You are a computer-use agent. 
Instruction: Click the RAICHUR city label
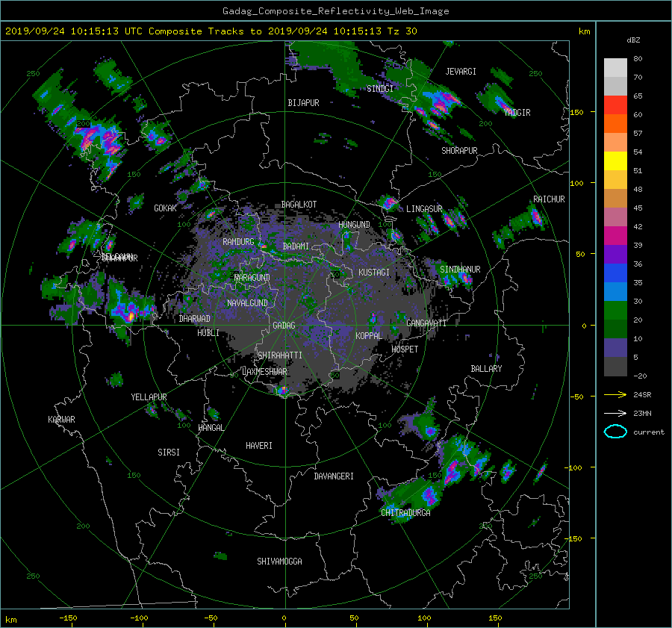coord(549,199)
